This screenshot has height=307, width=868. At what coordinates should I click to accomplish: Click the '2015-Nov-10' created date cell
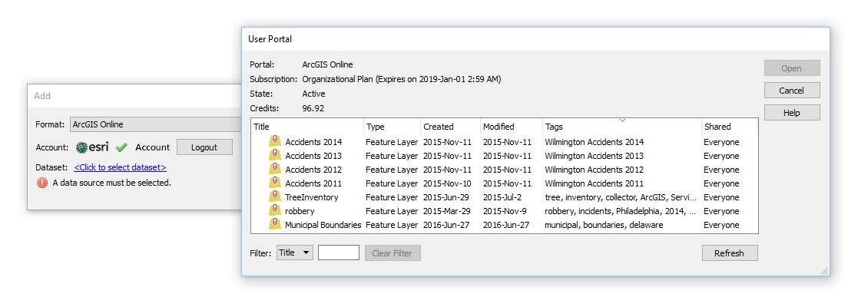[x=447, y=183]
